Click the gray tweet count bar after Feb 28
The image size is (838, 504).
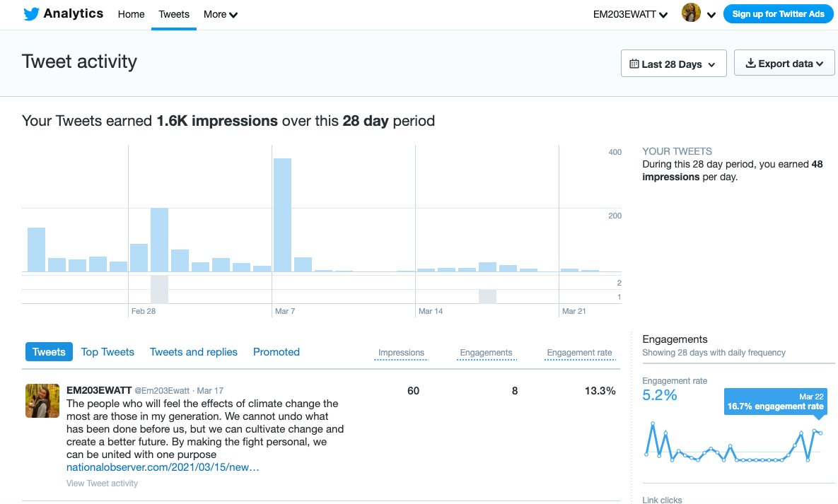click(x=159, y=289)
